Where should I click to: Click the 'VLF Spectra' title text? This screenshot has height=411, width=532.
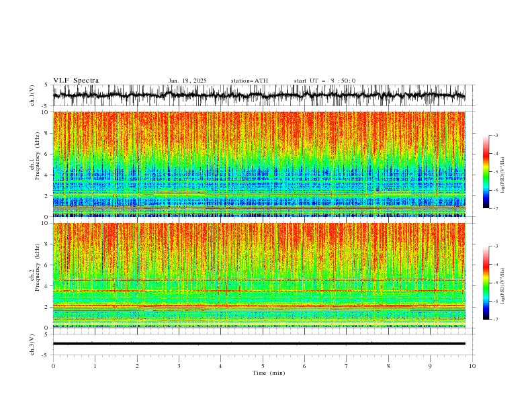point(76,81)
